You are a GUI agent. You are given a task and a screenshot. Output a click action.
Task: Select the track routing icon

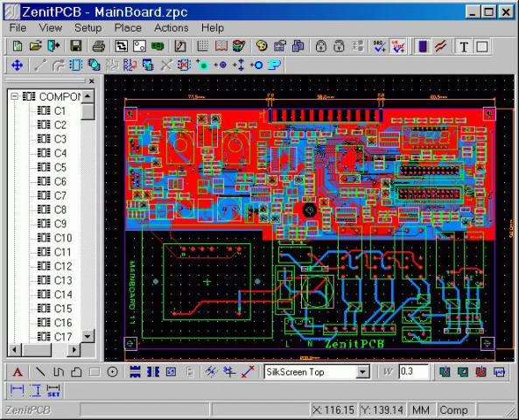click(121, 46)
